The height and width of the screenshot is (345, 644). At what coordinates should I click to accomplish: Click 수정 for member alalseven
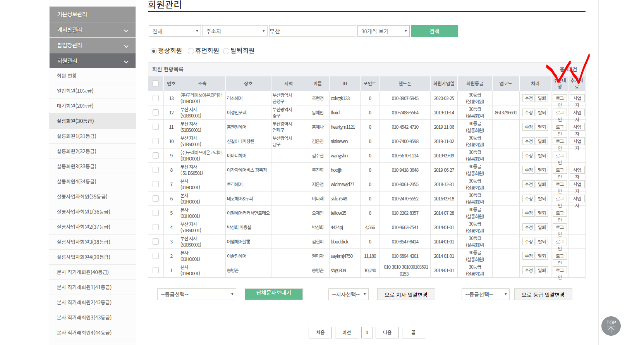pos(529,141)
